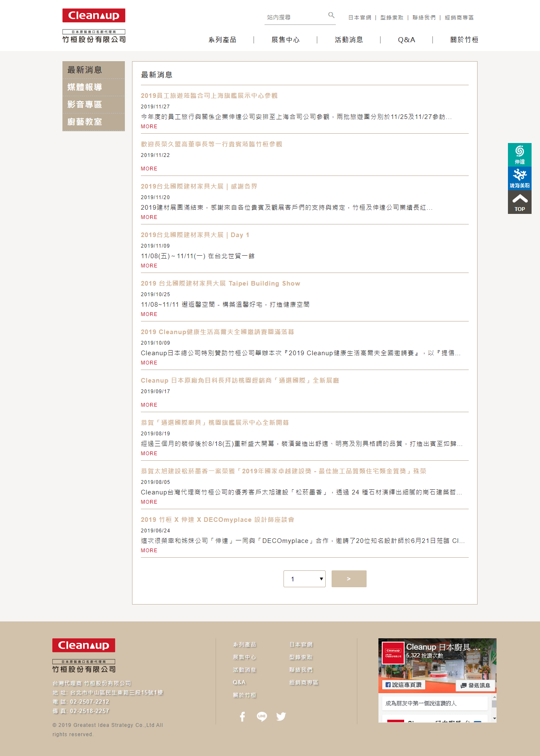Click MORE under the 2019/11/20 article

coord(149,217)
